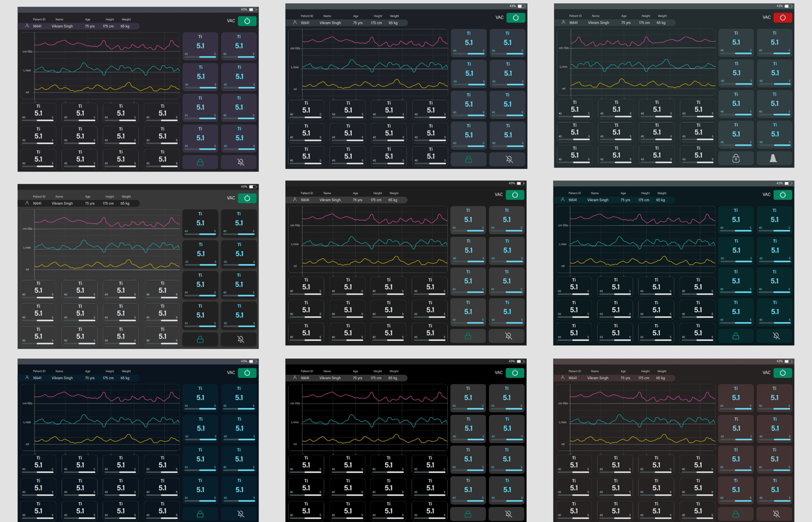Toggle power on the purple-tiled ventilator screen
Screen dimensions: 812x522
coord(247,21)
